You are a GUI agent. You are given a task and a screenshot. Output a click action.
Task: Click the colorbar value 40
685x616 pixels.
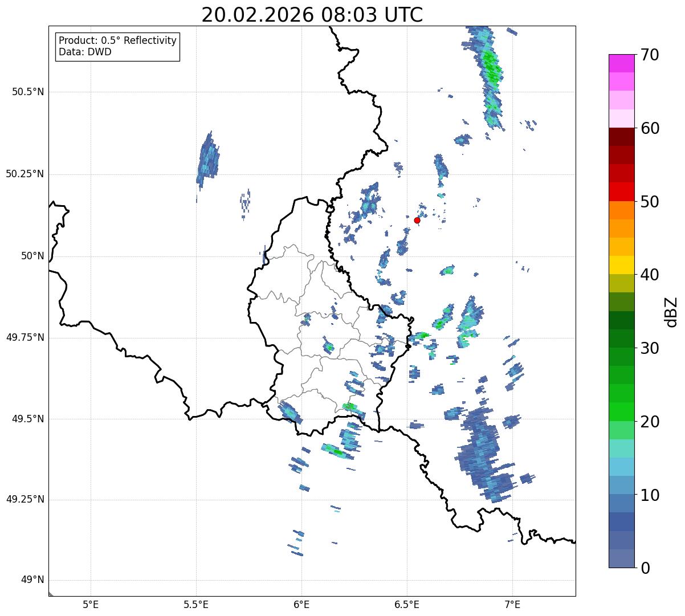coord(650,275)
